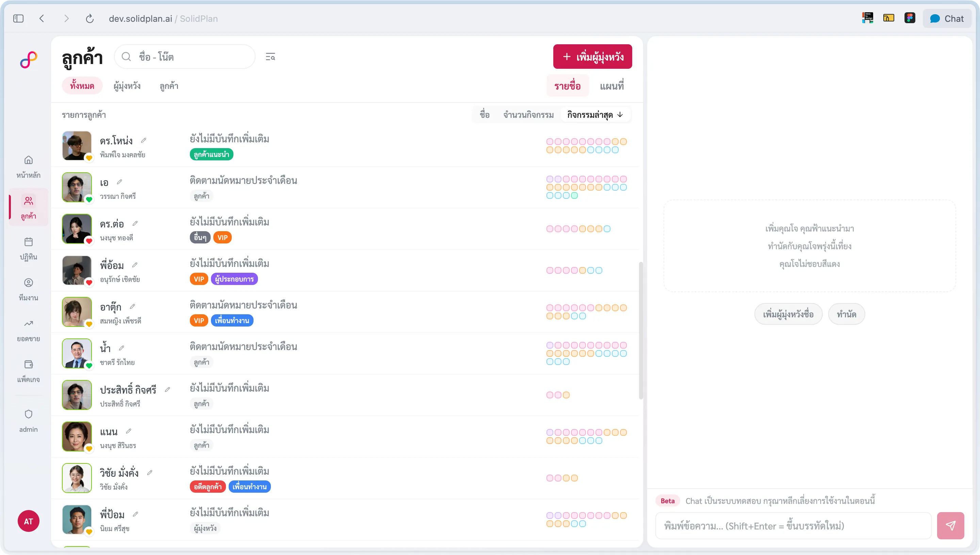Toggle browser sidebar panel icon

click(18, 18)
